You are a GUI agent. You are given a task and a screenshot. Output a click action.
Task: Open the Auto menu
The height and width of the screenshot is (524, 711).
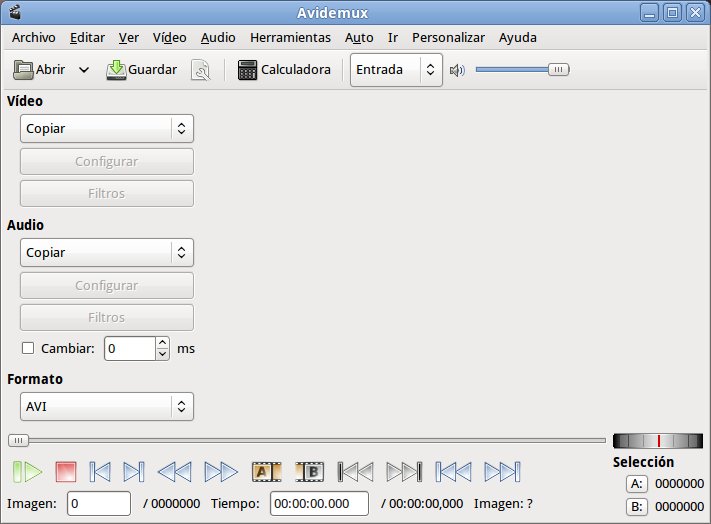(359, 38)
